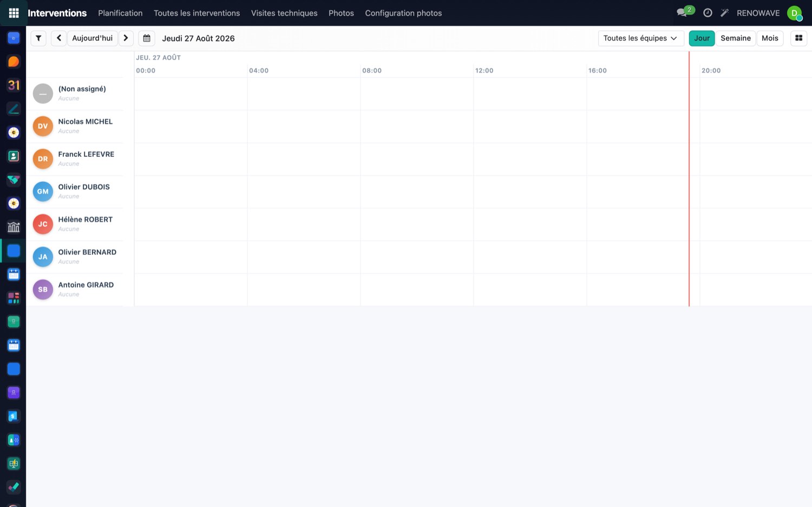Open the orange Discuss bubble app icon
Image resolution: width=812 pixels, height=507 pixels.
pyautogui.click(x=14, y=62)
